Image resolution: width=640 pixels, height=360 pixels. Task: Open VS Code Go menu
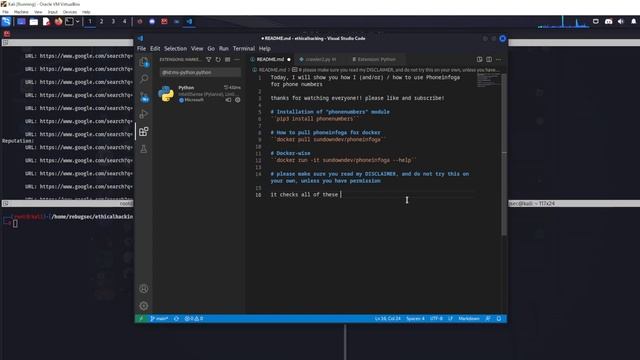coord(211,49)
